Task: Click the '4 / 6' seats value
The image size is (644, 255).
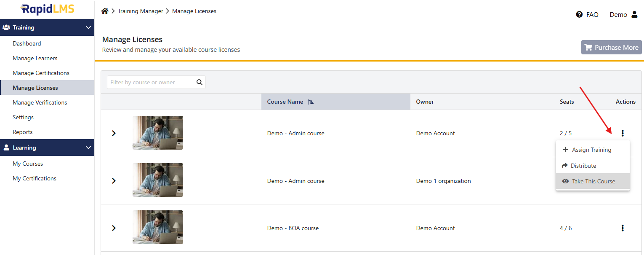Action: 566,228
